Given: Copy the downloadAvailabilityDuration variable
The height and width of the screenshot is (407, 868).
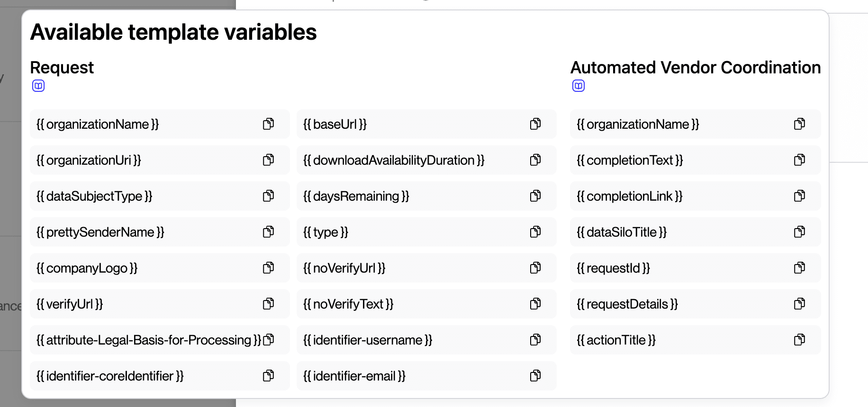Looking at the screenshot, I should click(535, 160).
